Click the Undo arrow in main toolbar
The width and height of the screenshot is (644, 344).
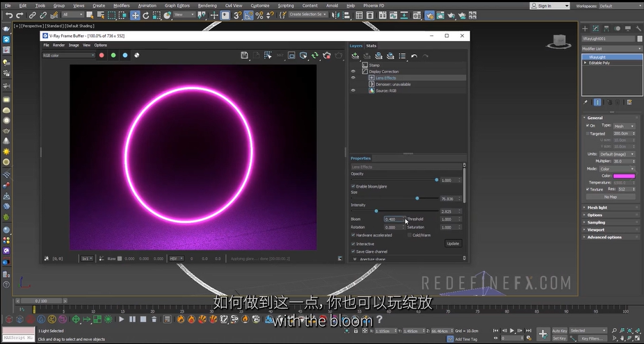point(9,15)
